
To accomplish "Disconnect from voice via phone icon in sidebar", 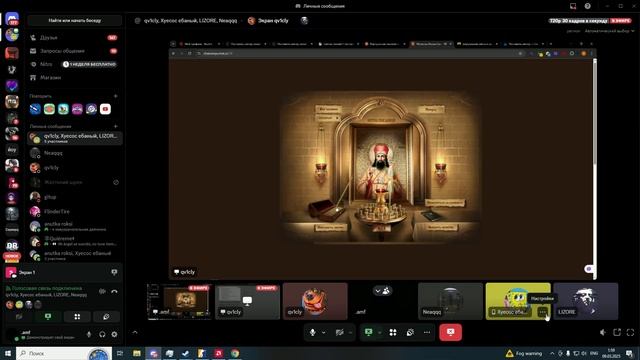I will click(x=114, y=291).
